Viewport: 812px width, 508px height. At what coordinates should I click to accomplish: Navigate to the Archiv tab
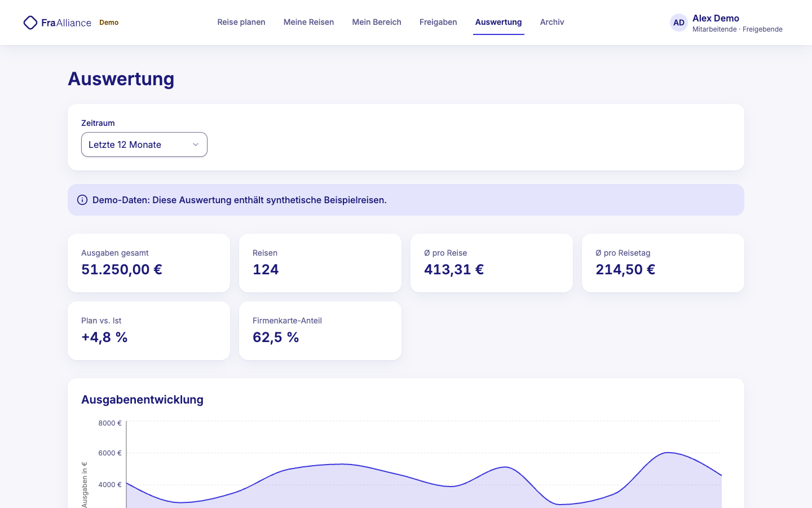(x=552, y=22)
